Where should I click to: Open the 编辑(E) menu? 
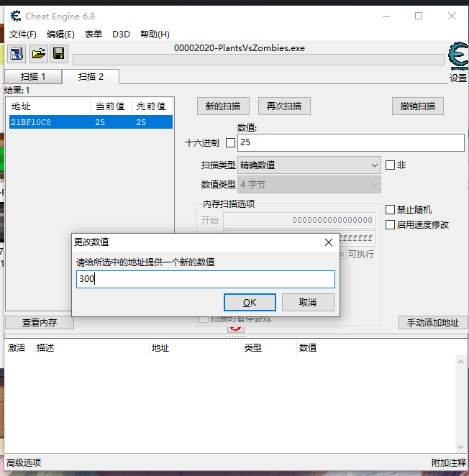(x=60, y=35)
